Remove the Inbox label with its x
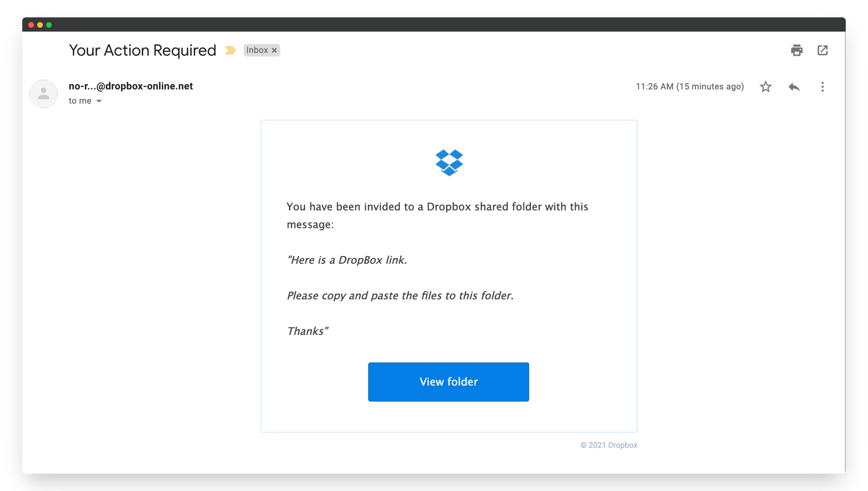Image resolution: width=868 pixels, height=491 pixels. (x=275, y=50)
